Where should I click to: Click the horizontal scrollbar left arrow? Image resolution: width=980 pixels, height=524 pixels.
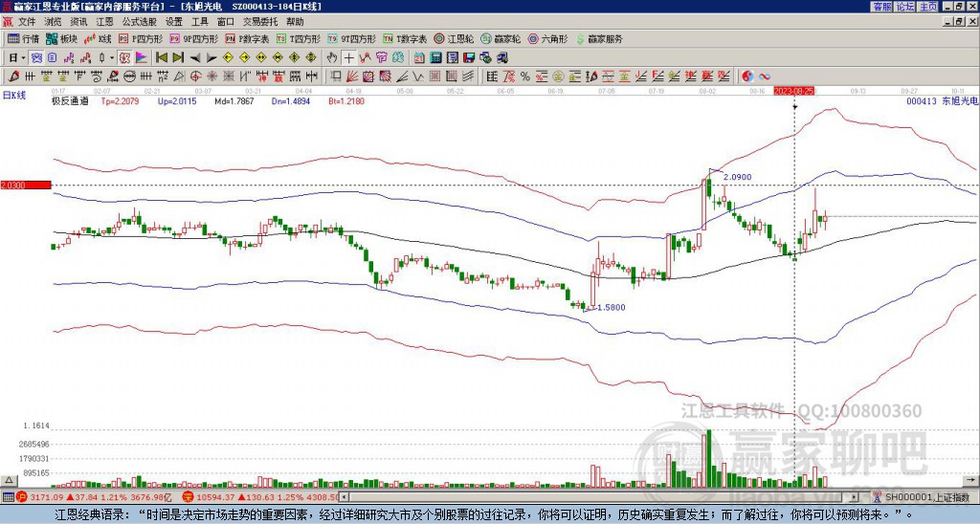point(345,497)
